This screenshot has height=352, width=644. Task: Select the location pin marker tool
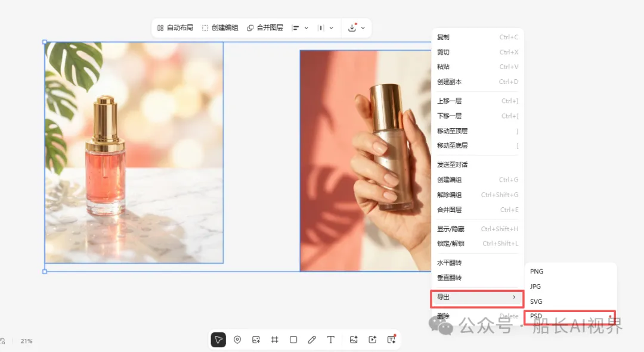pyautogui.click(x=237, y=339)
